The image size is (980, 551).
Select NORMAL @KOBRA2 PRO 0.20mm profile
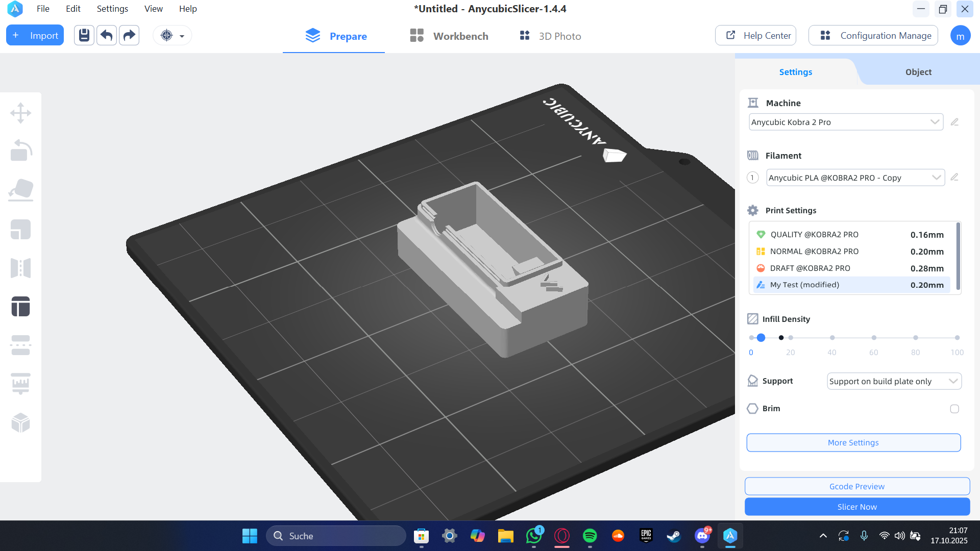pyautogui.click(x=851, y=252)
